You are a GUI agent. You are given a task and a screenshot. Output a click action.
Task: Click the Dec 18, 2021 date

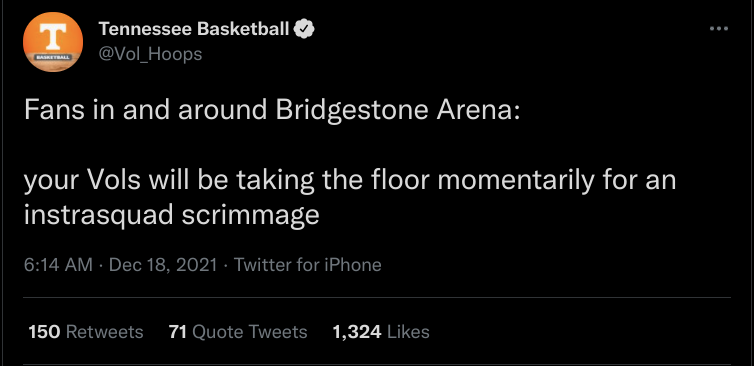pyautogui.click(x=163, y=265)
